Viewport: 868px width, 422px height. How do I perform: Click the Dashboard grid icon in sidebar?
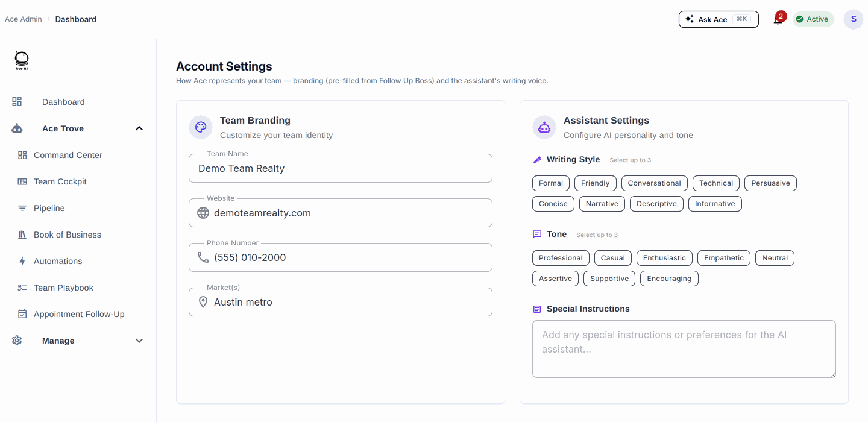17,102
